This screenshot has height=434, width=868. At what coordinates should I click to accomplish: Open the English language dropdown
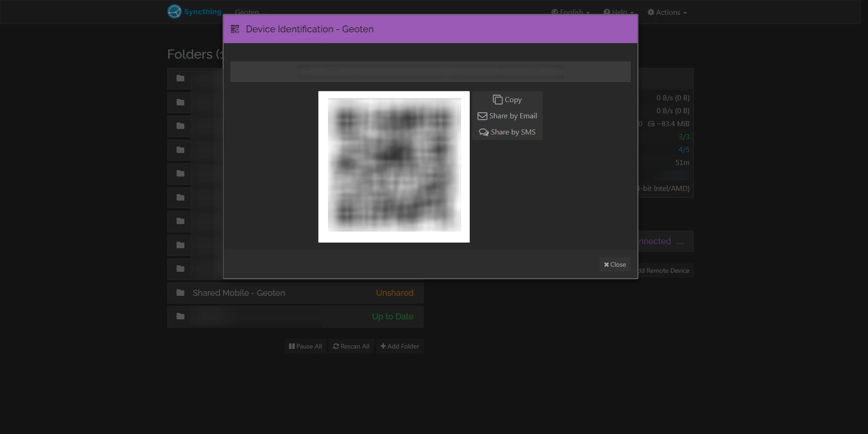pos(571,12)
